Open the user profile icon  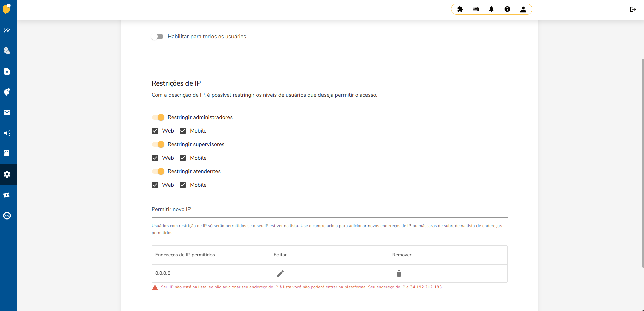(523, 9)
